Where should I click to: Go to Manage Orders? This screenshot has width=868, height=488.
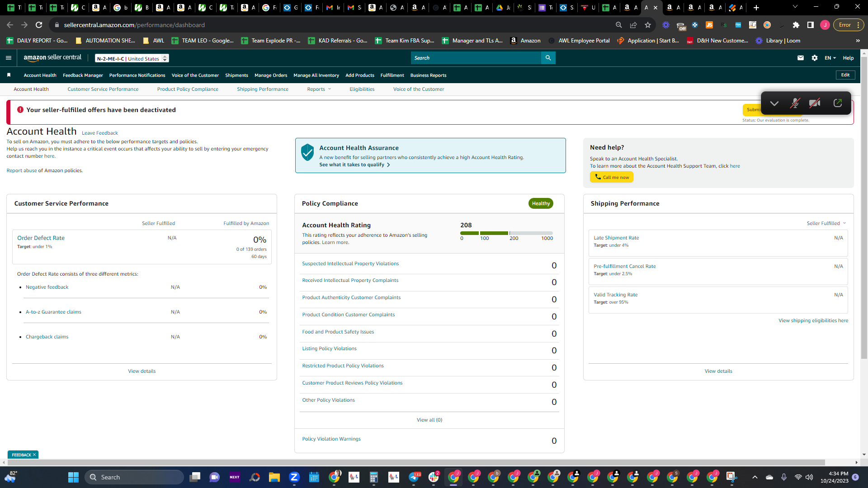271,75
